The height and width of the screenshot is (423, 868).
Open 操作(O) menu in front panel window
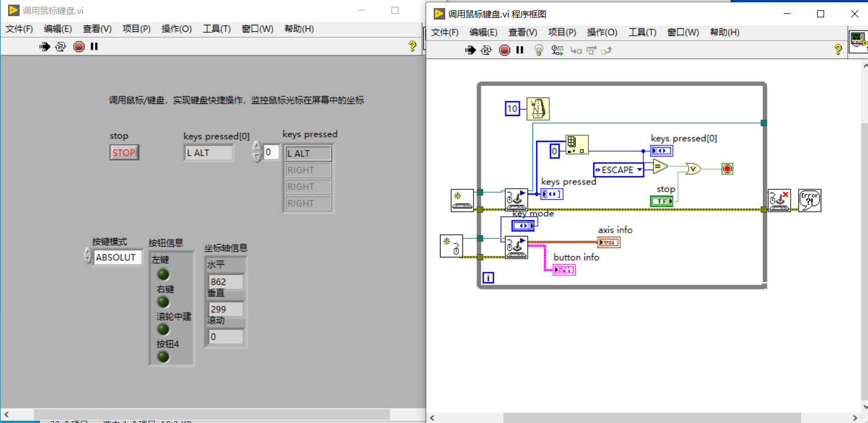(177, 29)
